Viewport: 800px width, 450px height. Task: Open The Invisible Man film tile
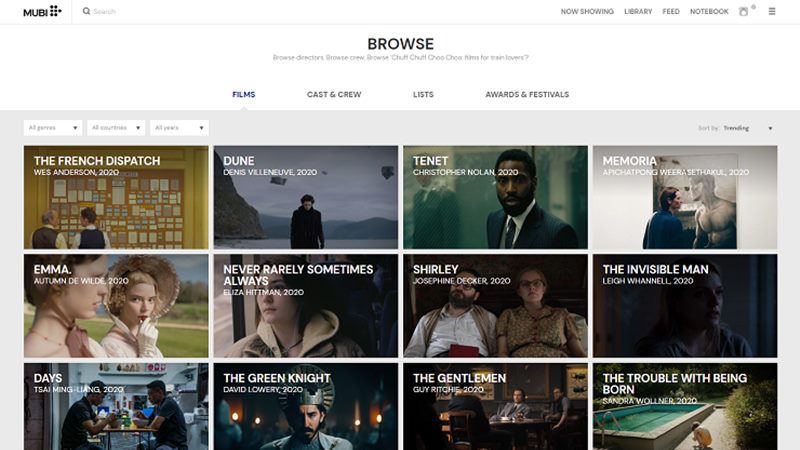685,306
